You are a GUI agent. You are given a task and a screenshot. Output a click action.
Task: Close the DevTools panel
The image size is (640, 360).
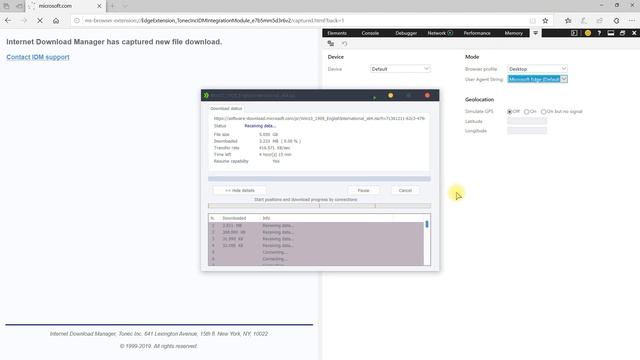pos(634,33)
